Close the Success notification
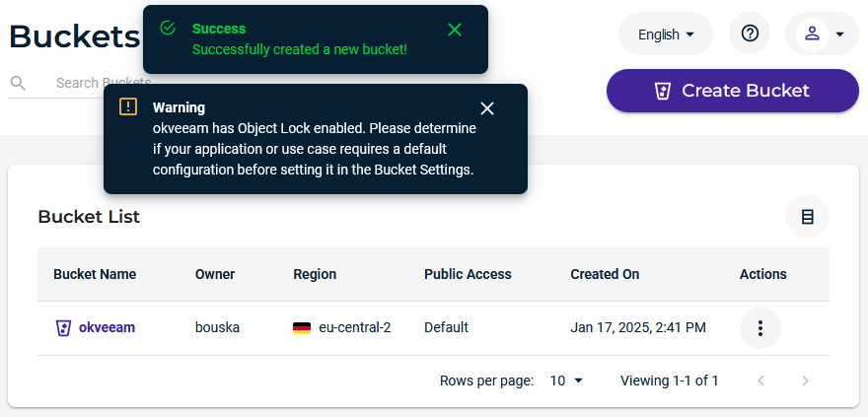 (455, 30)
